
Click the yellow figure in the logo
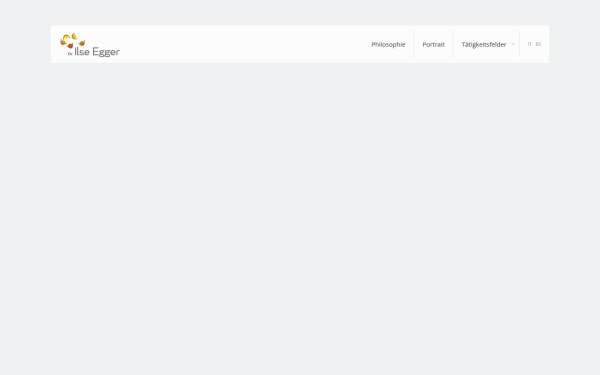pos(66,37)
